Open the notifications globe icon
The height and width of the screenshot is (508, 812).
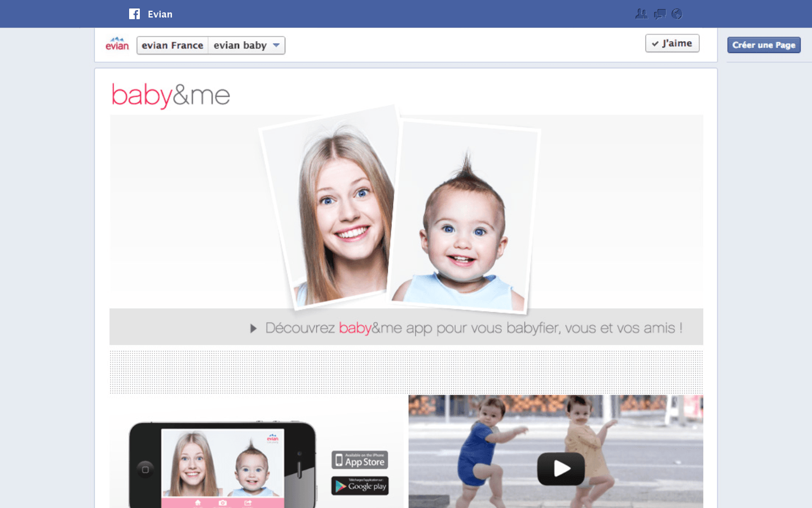point(677,14)
